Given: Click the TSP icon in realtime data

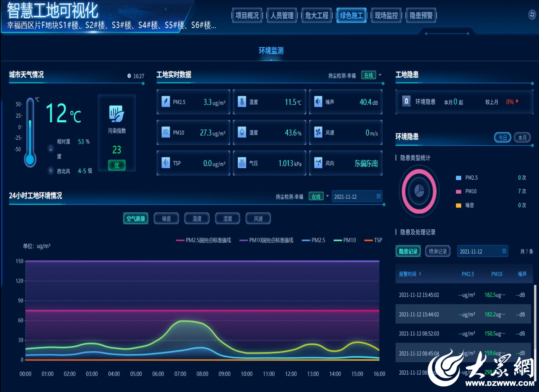Looking at the screenshot, I should 166,163.
